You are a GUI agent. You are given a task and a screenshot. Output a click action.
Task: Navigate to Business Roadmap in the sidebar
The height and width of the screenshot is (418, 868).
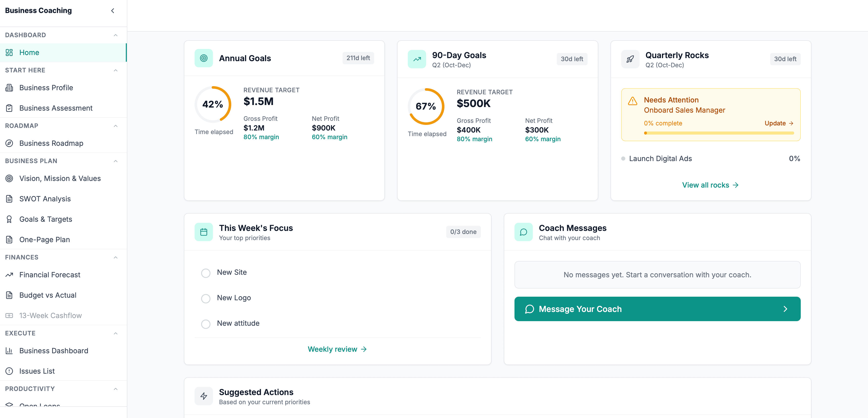[x=51, y=143]
